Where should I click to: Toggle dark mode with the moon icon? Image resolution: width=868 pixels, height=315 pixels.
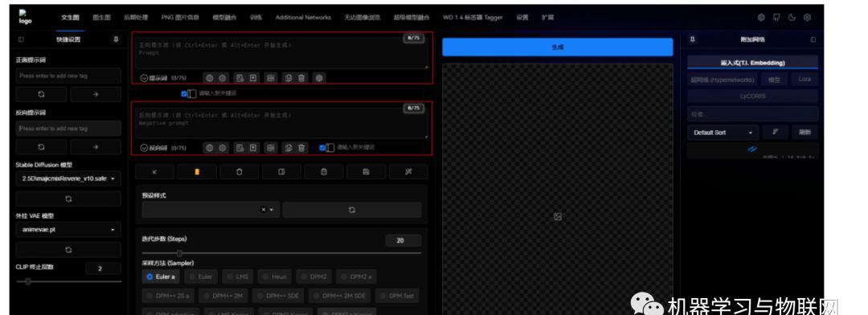pyautogui.click(x=792, y=17)
